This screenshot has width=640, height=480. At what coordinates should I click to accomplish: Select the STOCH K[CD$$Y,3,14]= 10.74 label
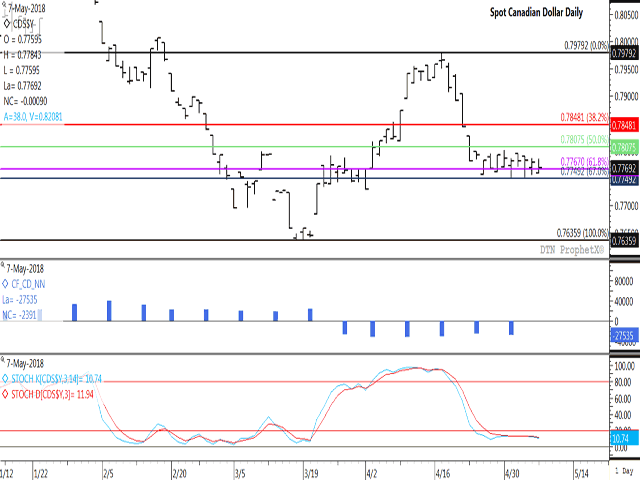tap(56, 379)
